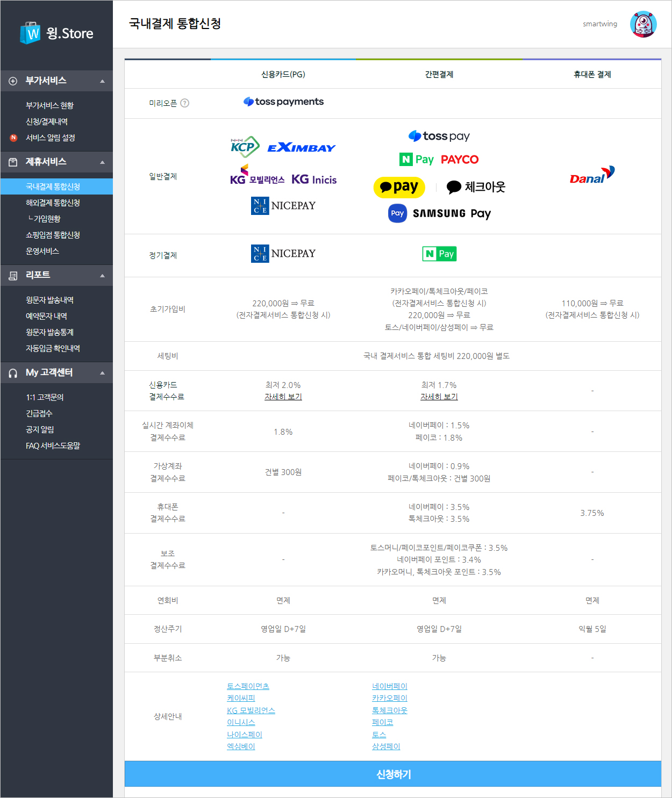Collapse the My 고객센터 section arrow
This screenshot has height=798, width=672.
pos(102,373)
